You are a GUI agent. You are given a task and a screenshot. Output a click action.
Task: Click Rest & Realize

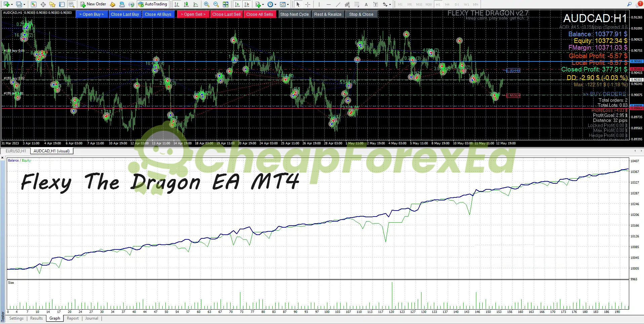coord(328,14)
